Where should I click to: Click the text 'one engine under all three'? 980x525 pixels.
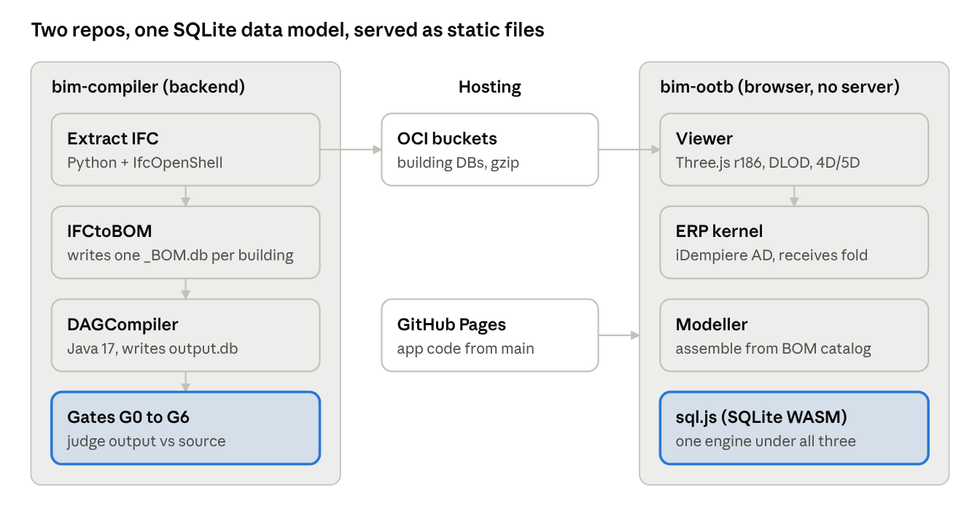tap(766, 441)
